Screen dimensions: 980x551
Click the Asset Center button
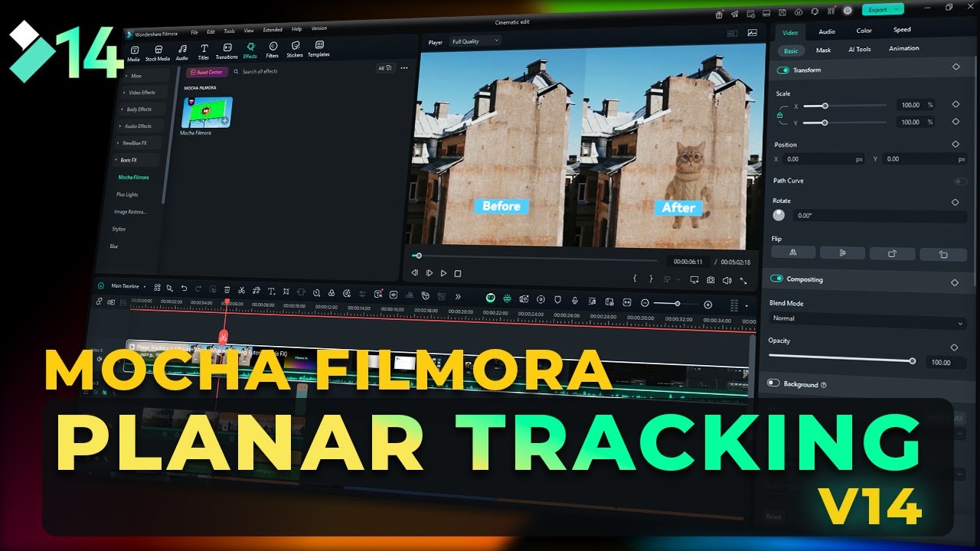click(x=207, y=73)
